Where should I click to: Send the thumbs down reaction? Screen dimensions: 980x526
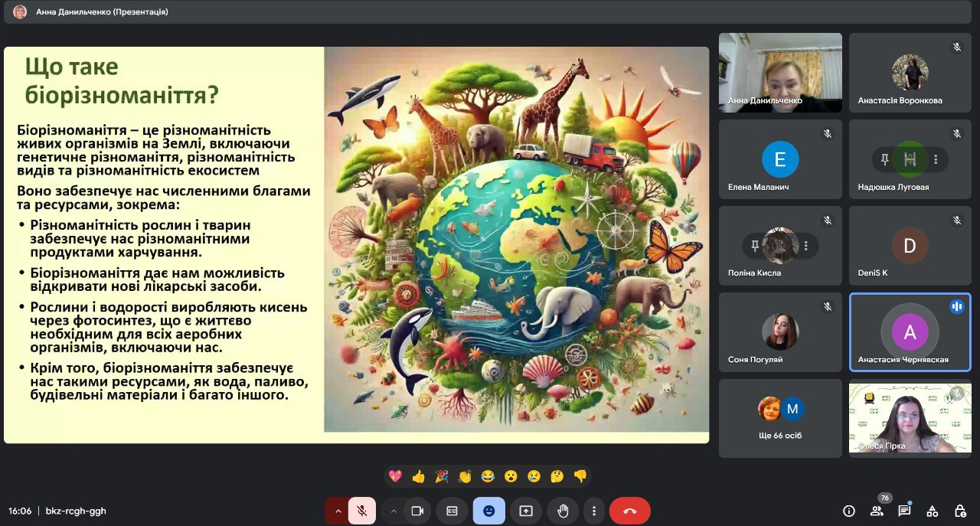580,476
